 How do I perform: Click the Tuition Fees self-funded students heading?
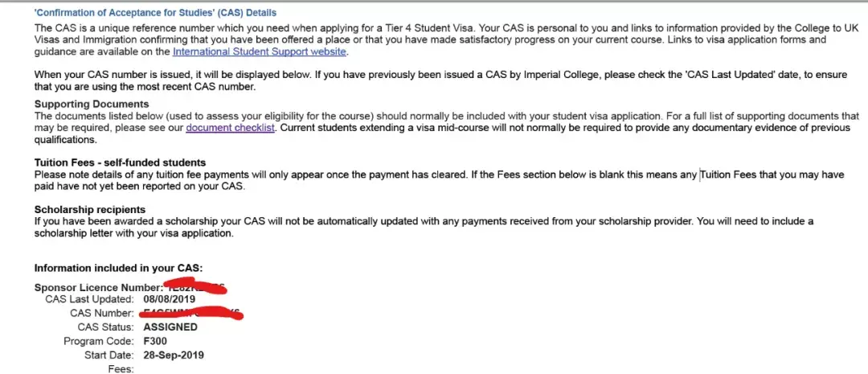pyautogui.click(x=120, y=162)
